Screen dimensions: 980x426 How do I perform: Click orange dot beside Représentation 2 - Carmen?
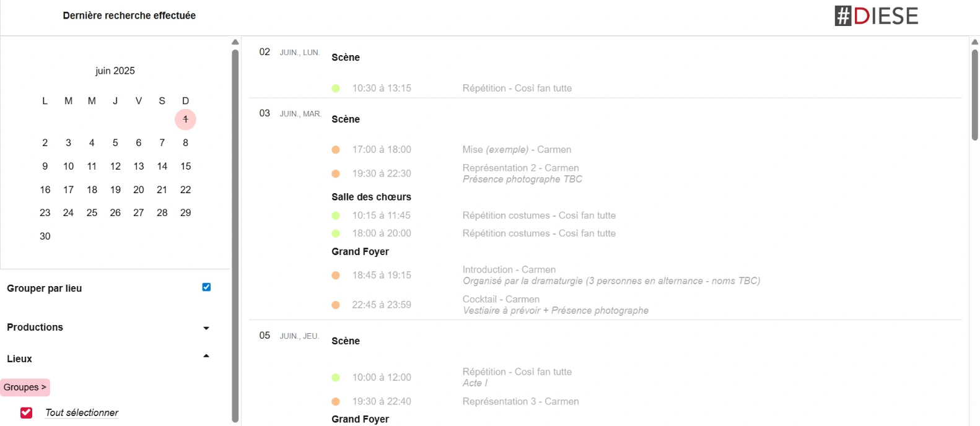pyautogui.click(x=336, y=174)
